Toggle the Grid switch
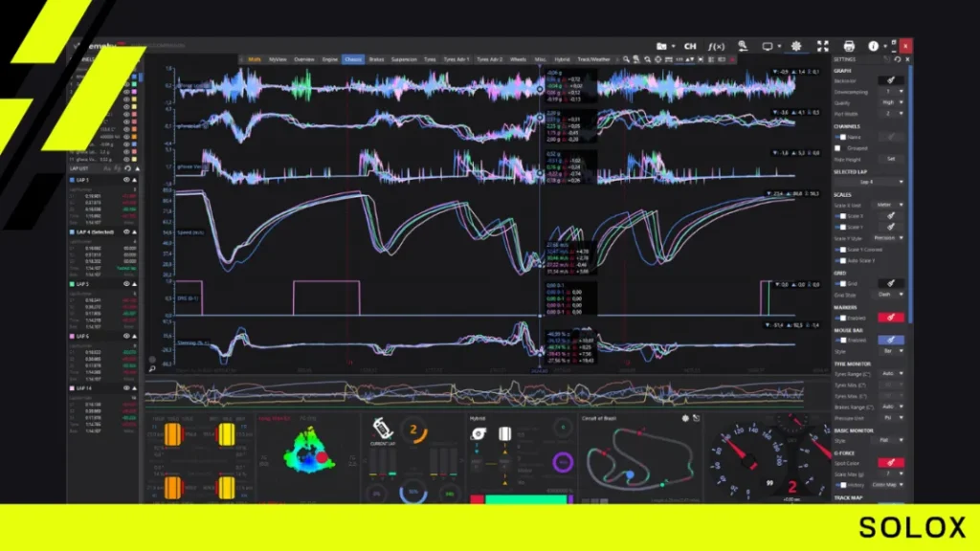The height and width of the screenshot is (551, 980). tap(841, 283)
